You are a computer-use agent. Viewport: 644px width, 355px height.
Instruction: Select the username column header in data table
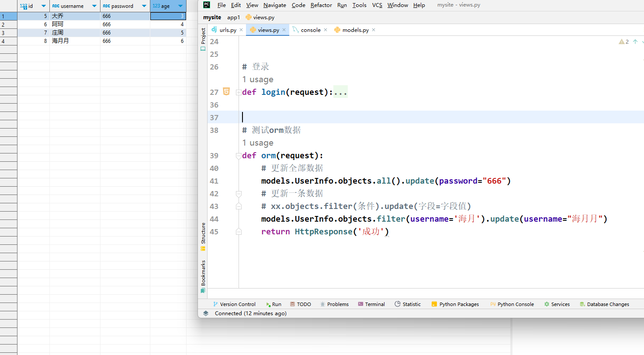(x=75, y=6)
